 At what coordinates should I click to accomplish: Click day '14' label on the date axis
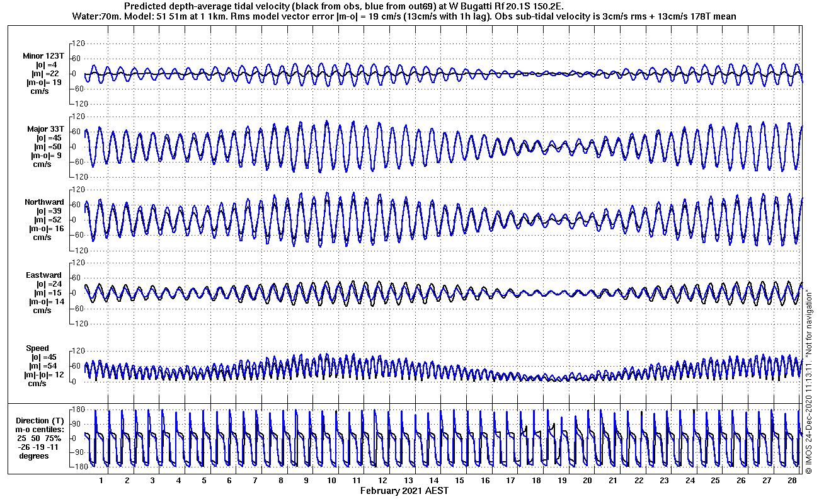(x=434, y=481)
